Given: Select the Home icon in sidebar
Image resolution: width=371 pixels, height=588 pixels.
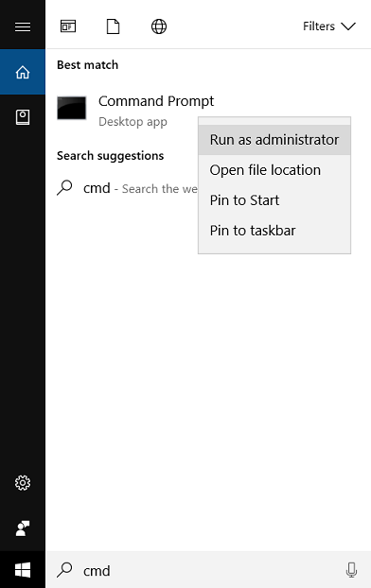Looking at the screenshot, I should click(x=23, y=72).
